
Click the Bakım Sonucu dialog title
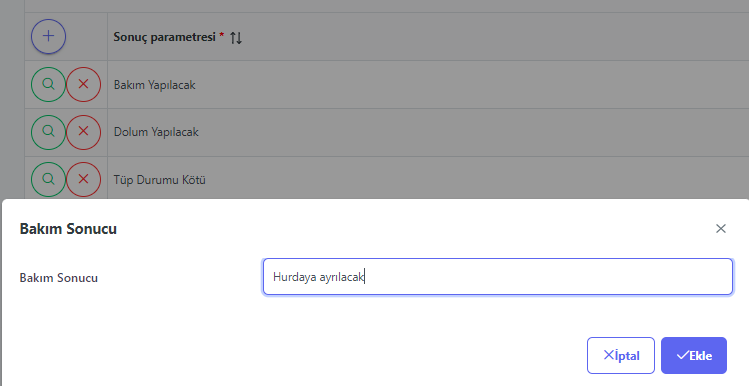(68, 229)
